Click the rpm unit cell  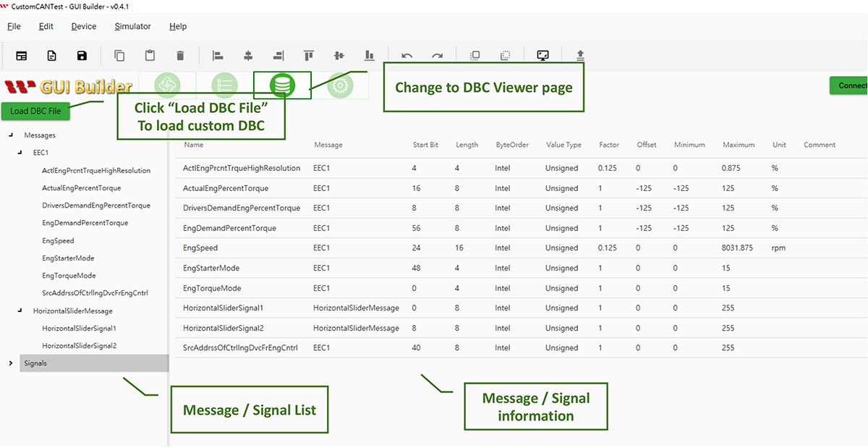tap(778, 248)
